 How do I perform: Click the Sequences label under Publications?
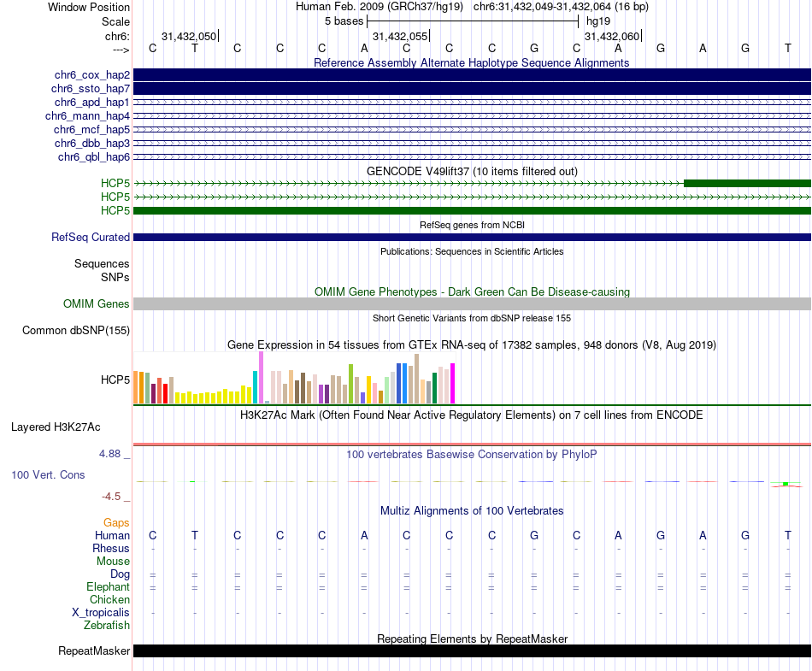pos(102,263)
